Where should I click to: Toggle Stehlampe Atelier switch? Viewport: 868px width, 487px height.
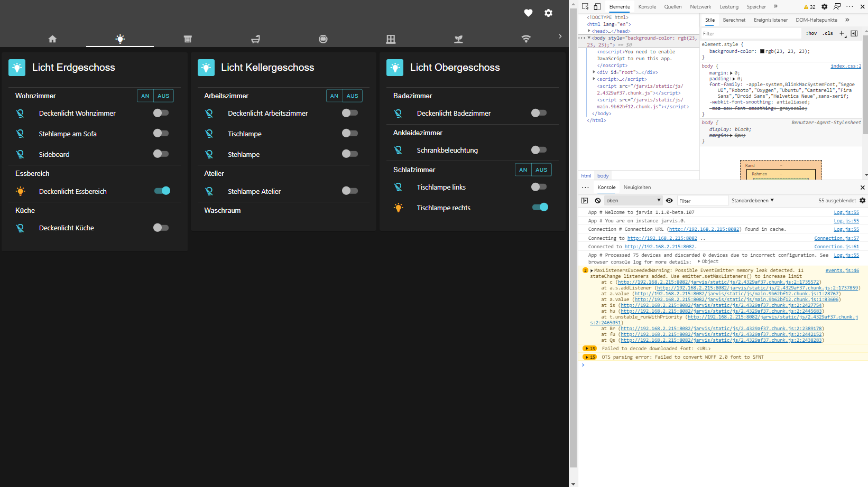pyautogui.click(x=350, y=191)
